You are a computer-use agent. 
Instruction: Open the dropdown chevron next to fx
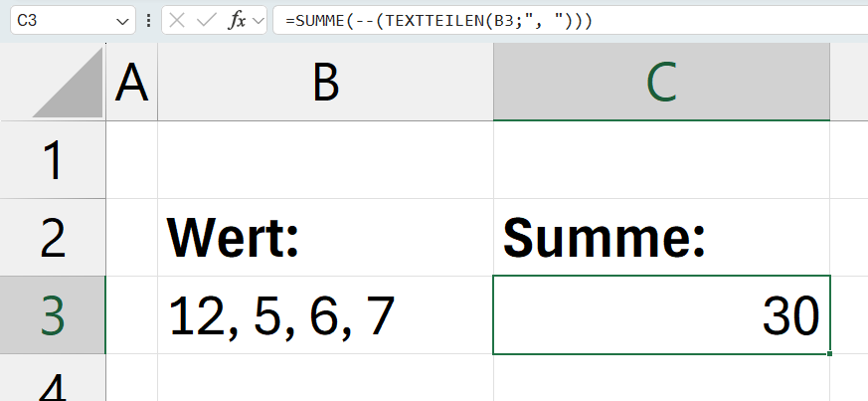[259, 20]
